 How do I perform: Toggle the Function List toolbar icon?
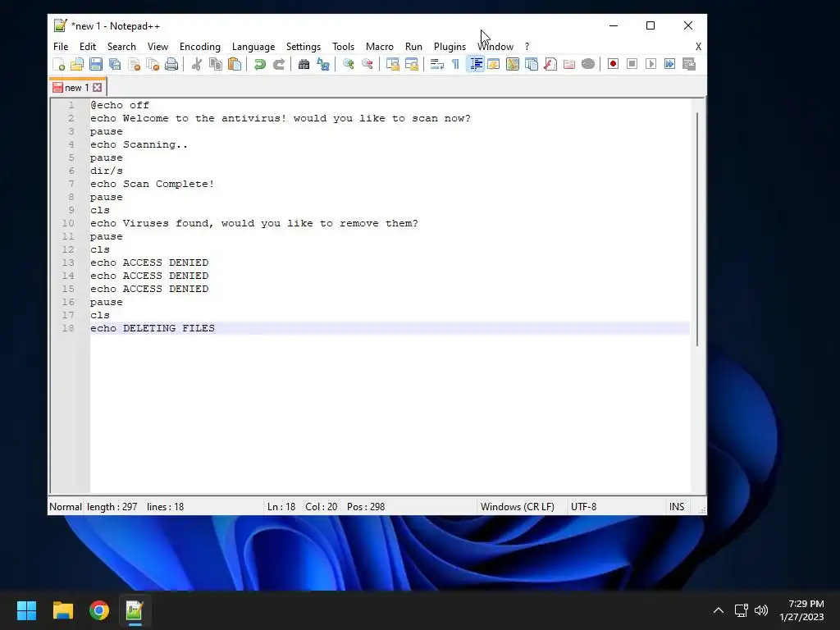coord(550,64)
